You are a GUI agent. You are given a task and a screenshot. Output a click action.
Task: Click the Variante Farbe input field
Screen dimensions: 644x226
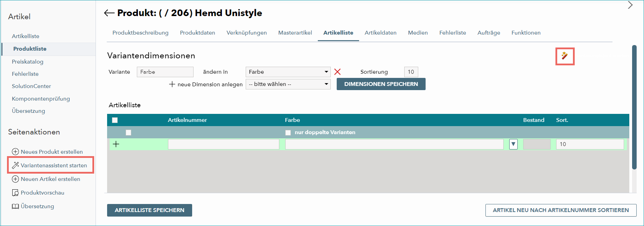(165, 72)
